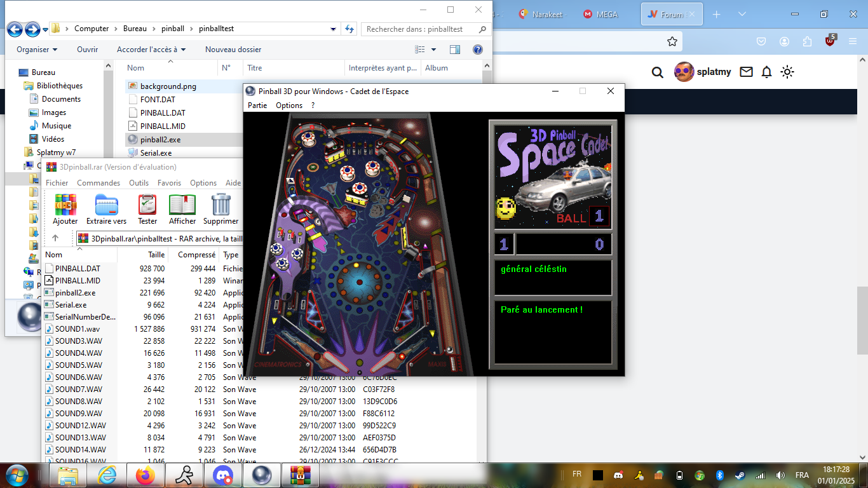The height and width of the screenshot is (488, 868).
Task: Open the Firefox extensions puzzle icon
Action: point(807,41)
